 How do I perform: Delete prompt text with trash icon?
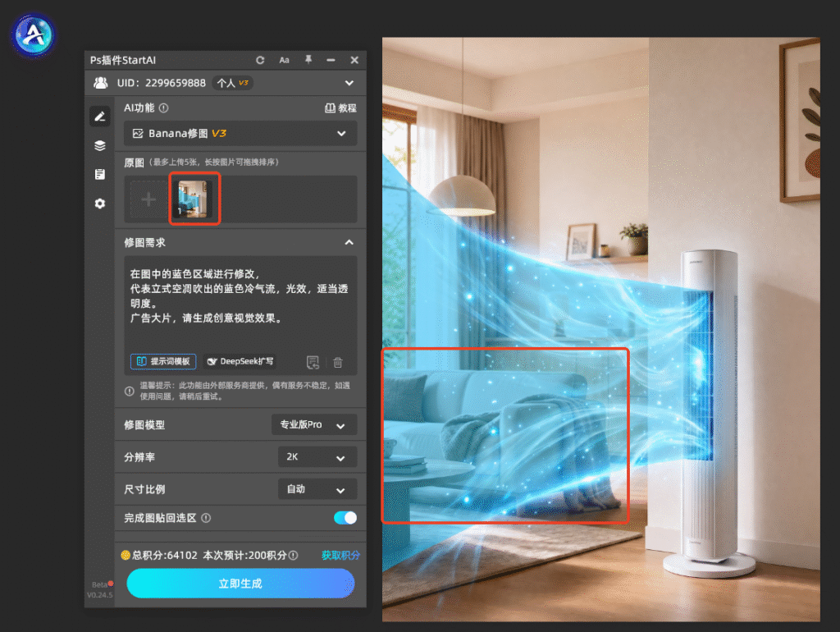(x=338, y=362)
